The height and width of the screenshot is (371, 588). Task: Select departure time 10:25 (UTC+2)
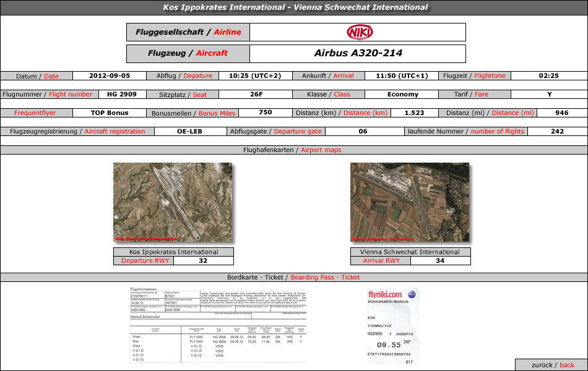pos(255,75)
